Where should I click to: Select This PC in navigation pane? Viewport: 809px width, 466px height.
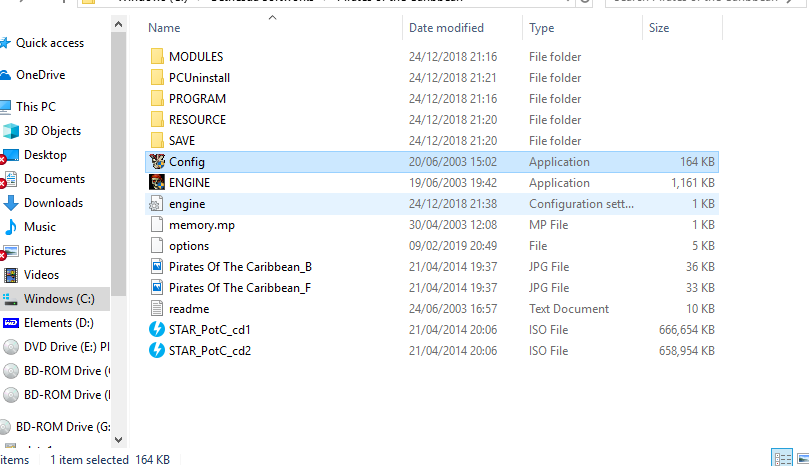[x=36, y=107]
